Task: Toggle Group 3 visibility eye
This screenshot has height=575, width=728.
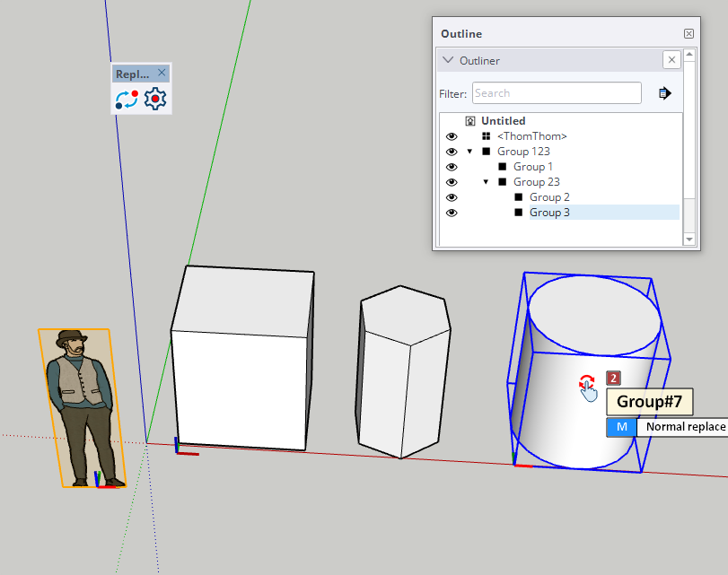Action: coord(452,213)
